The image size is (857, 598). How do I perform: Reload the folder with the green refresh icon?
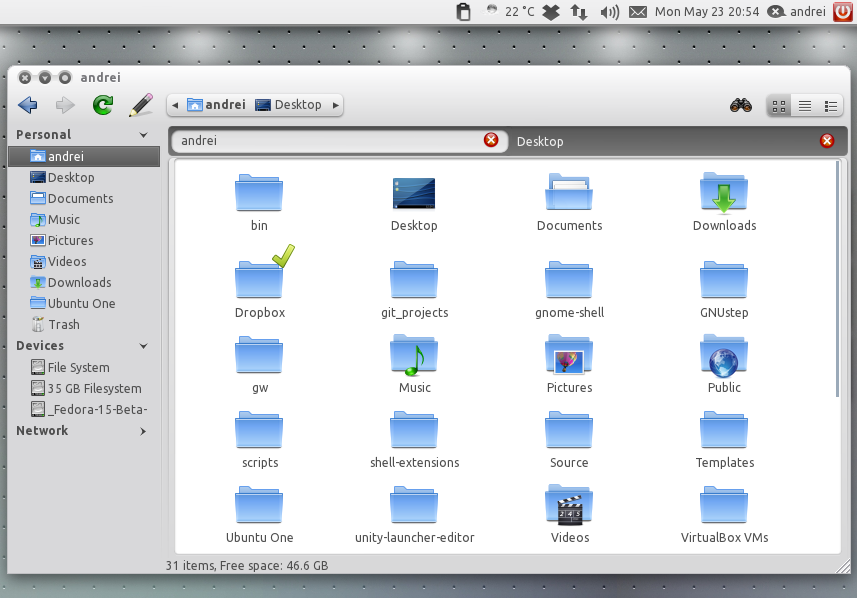(102, 105)
